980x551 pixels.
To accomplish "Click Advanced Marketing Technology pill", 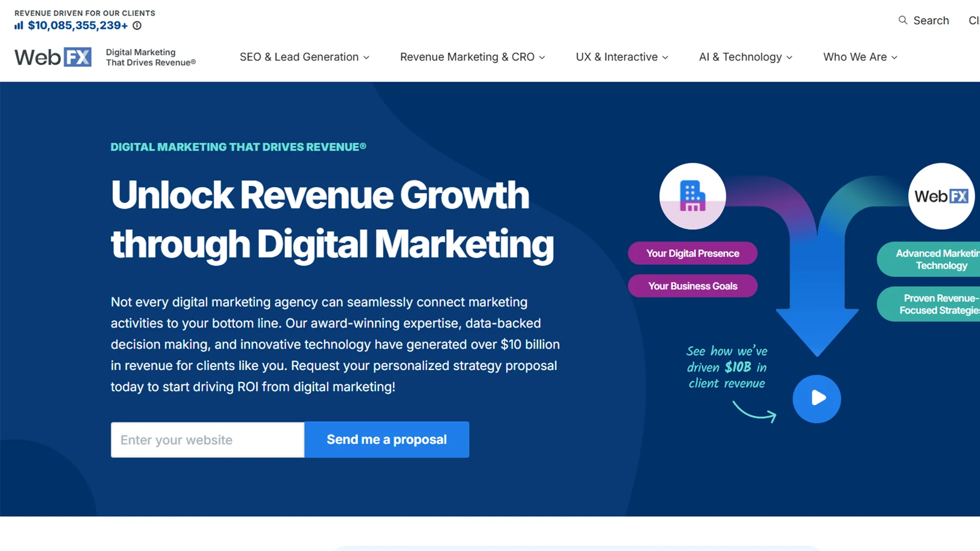I will [x=929, y=259].
